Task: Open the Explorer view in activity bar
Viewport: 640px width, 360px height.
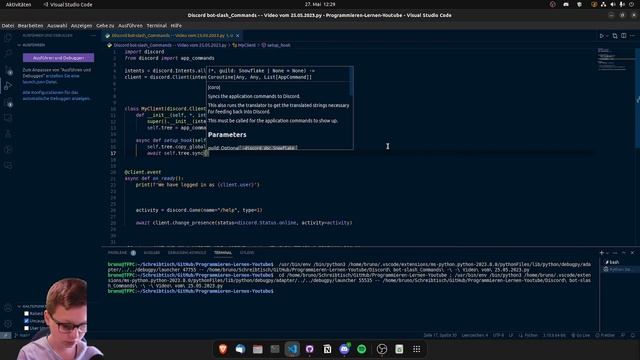Action: [8, 38]
